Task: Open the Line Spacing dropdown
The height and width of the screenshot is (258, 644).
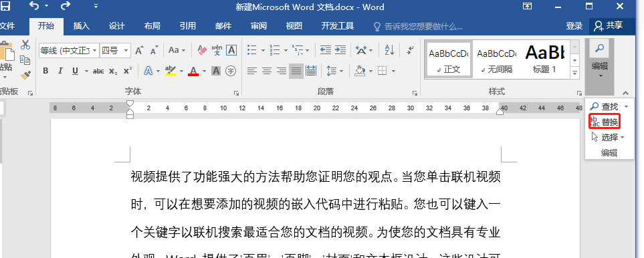Action: (x=335, y=71)
